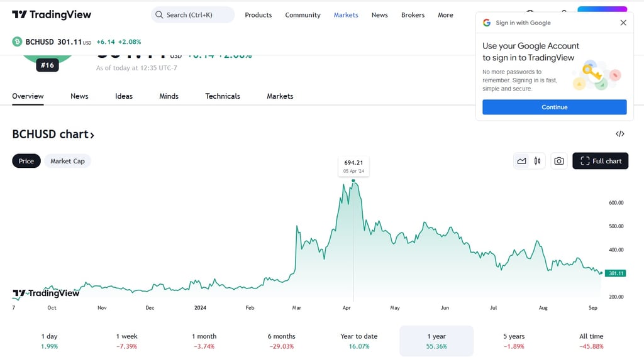Switch to the Overview tab
This screenshot has height=357, width=644.
(28, 96)
